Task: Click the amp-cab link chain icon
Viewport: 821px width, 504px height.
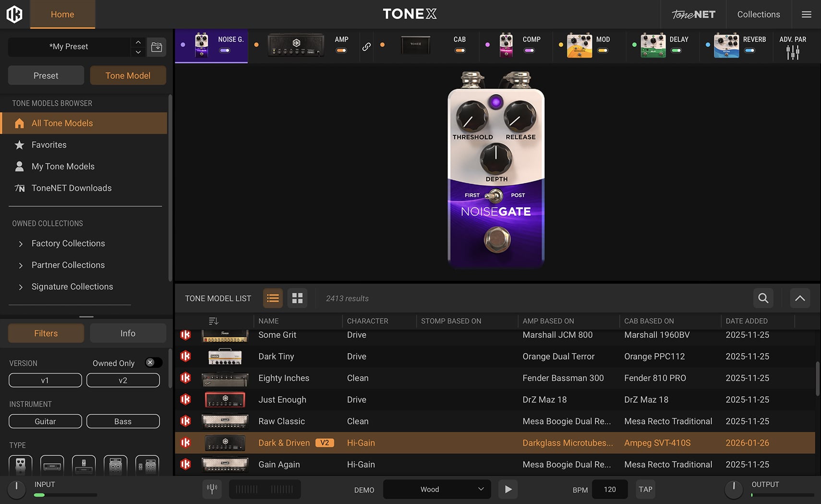Action: [x=366, y=47]
